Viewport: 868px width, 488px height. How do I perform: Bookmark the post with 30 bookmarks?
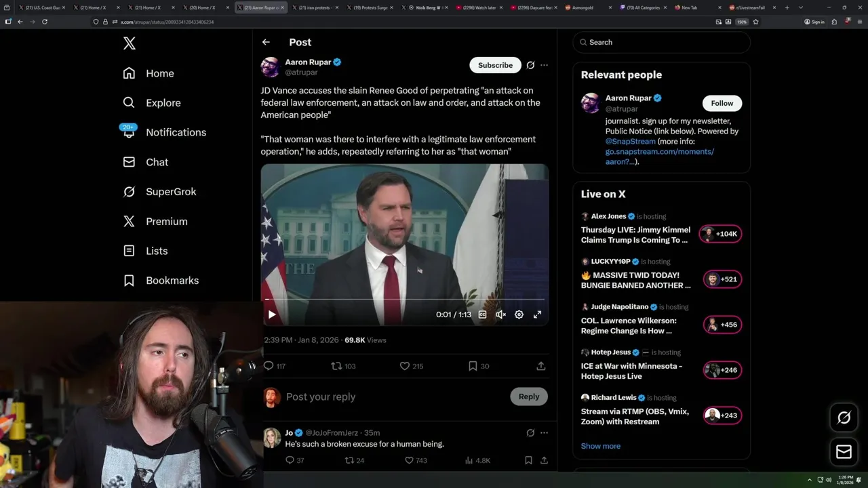pos(473,366)
